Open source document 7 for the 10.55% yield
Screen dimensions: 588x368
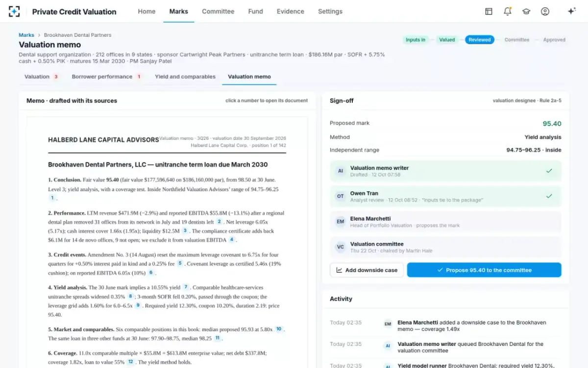coord(186,287)
